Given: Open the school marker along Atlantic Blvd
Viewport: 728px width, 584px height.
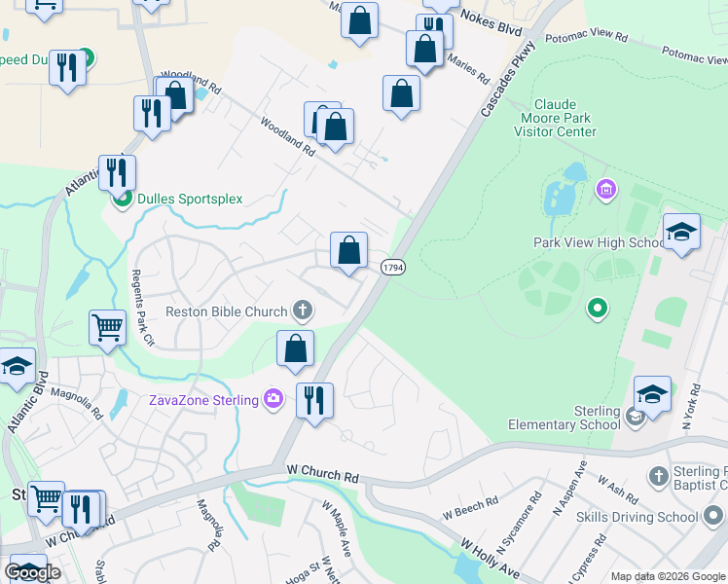Looking at the screenshot, I should point(18,367).
